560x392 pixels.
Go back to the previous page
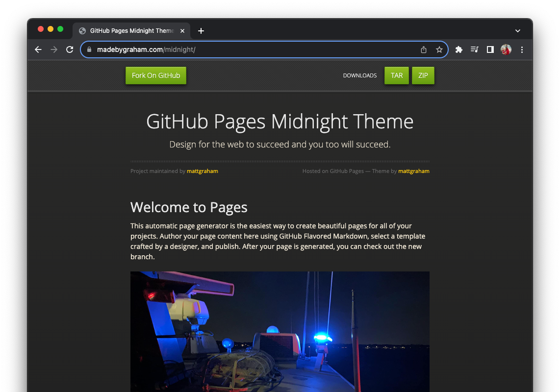click(38, 49)
